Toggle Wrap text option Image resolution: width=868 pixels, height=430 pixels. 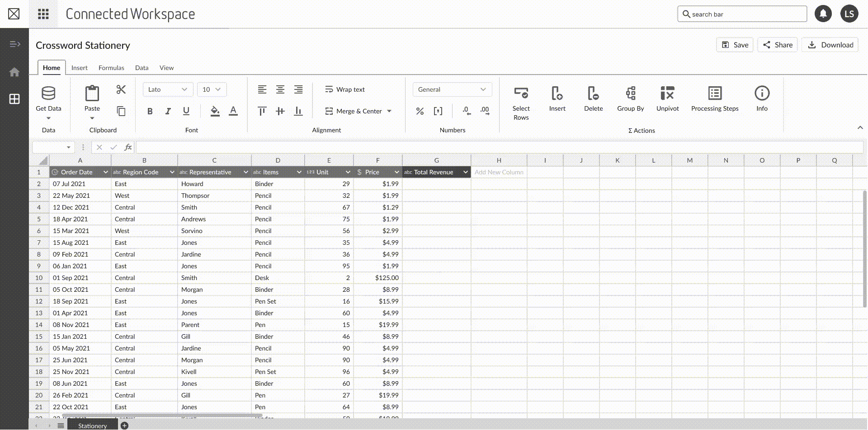coord(345,89)
